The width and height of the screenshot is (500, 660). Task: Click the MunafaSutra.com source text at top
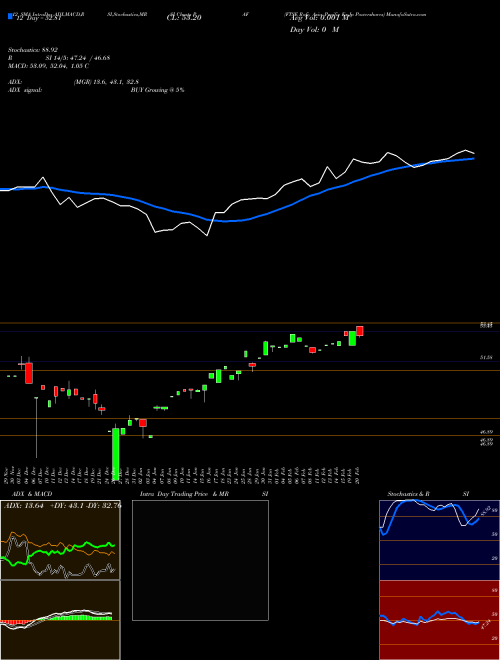click(406, 14)
